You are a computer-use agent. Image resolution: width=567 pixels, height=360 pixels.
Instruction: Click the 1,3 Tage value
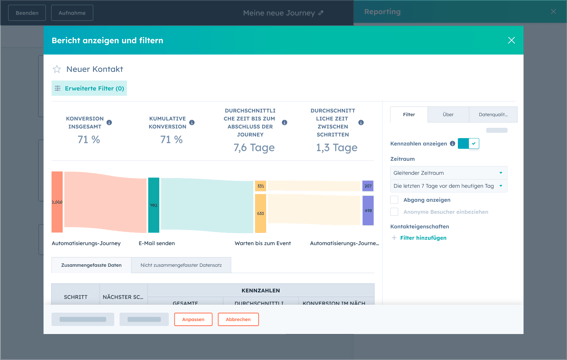tap(337, 147)
